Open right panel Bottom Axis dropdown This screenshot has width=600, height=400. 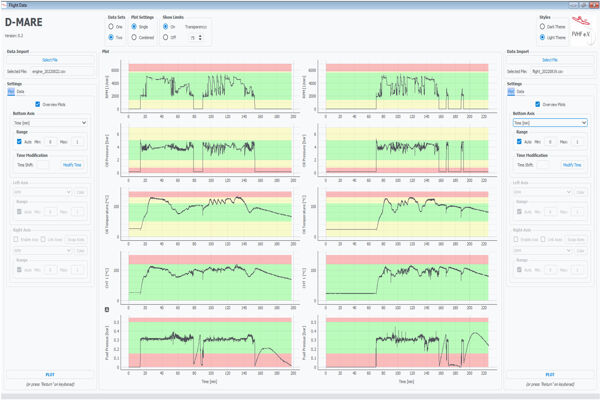[548, 123]
